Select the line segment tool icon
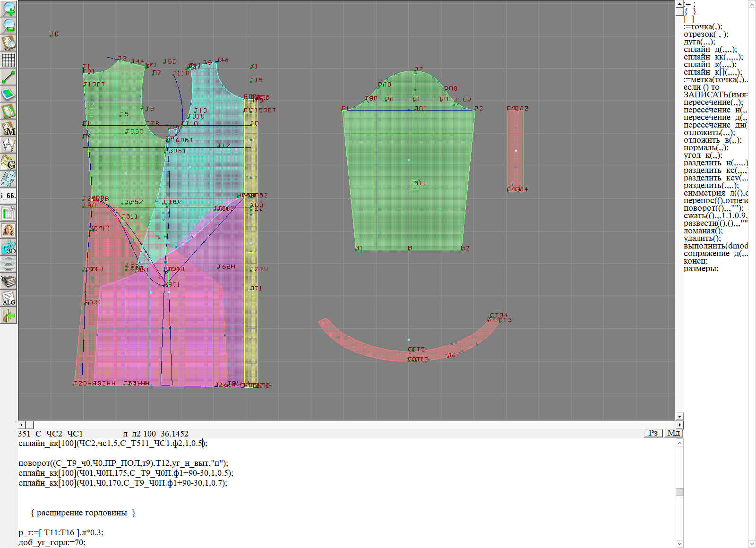756x548 pixels. tap(9, 77)
